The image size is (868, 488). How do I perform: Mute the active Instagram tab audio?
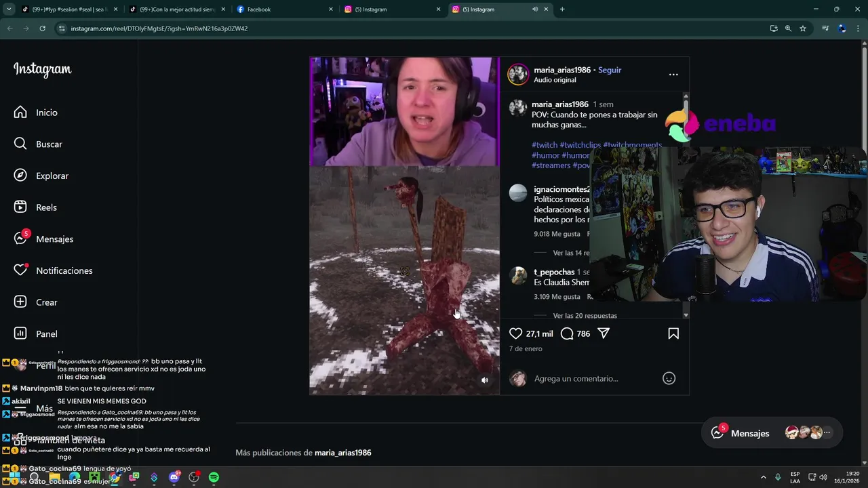tap(535, 9)
